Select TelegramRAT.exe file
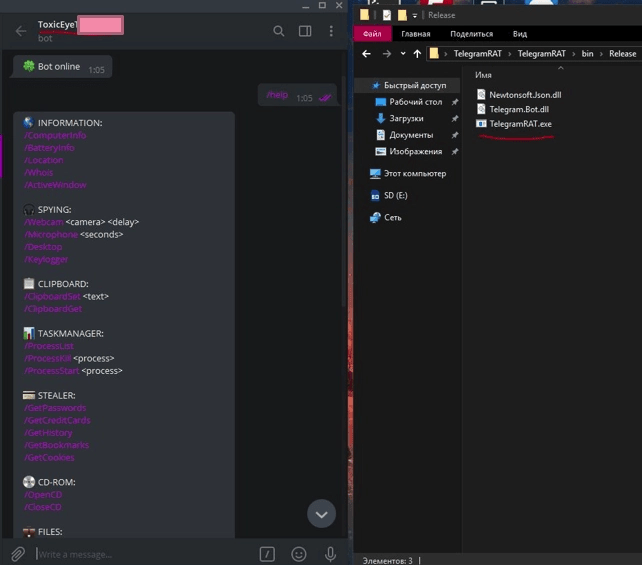The image size is (642, 565). (x=514, y=124)
